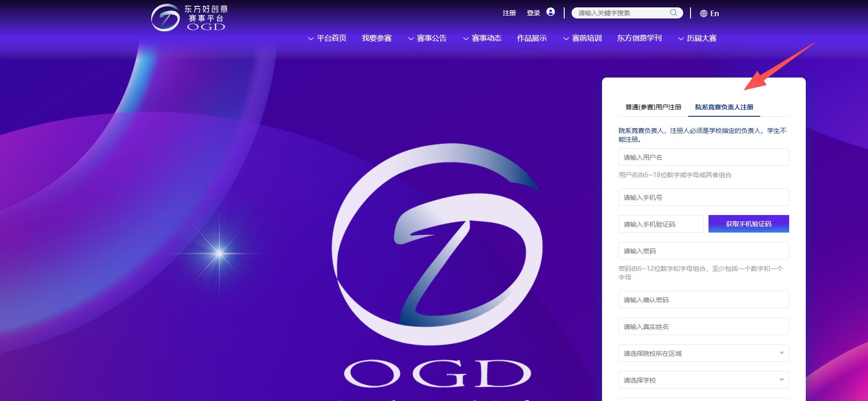Open the 东方创意学刊 menu item

click(639, 38)
